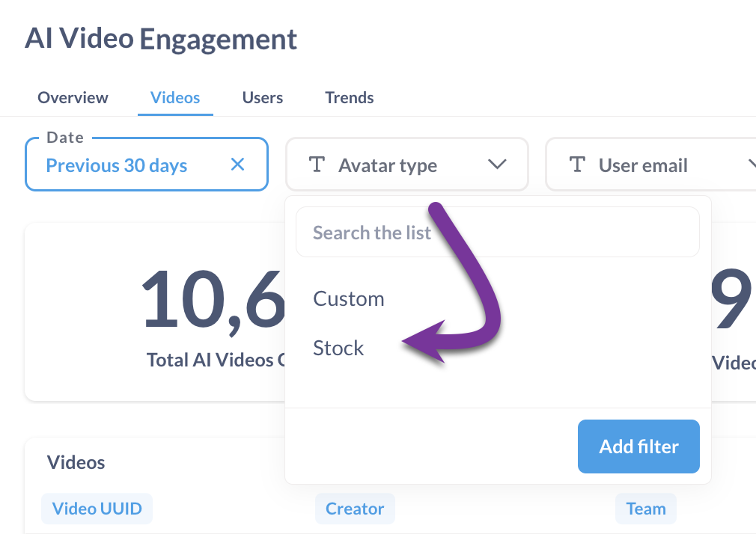Screen dimensions: 756x534
Task: Switch to the Users tab
Action: pos(262,97)
